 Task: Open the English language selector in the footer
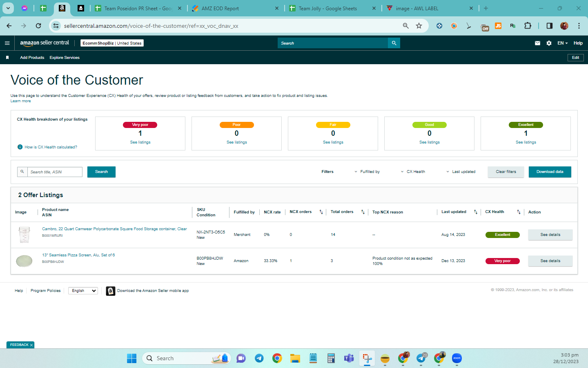pyautogui.click(x=83, y=291)
